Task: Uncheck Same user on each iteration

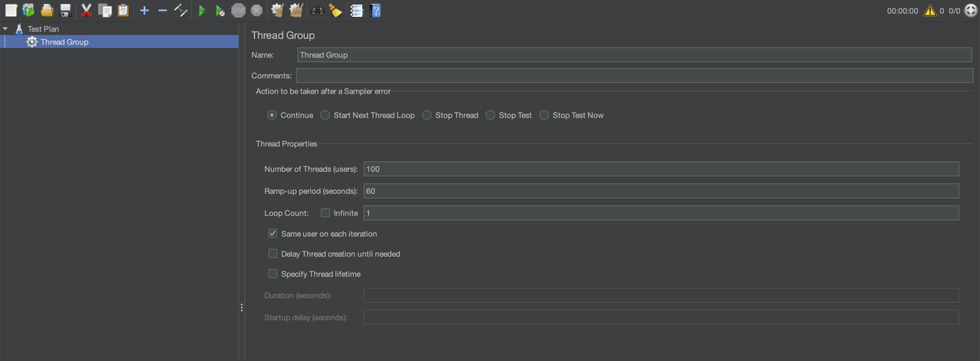Action: tap(273, 233)
